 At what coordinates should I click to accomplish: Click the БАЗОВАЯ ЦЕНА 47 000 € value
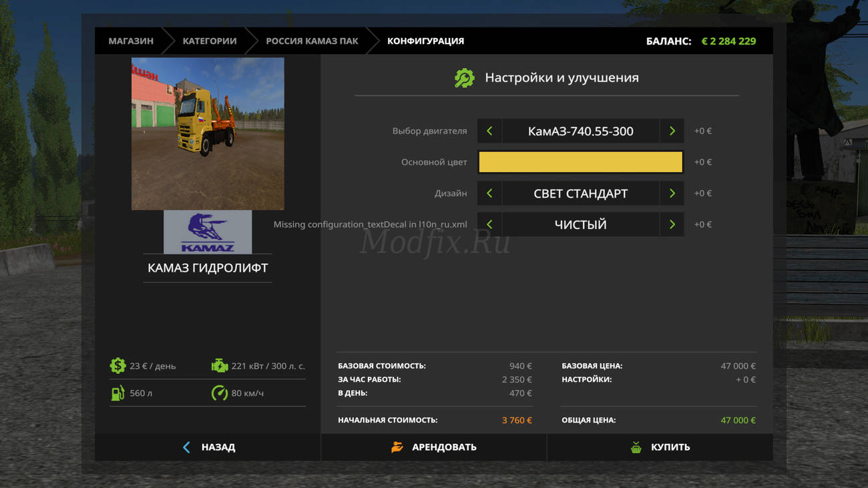pos(738,366)
